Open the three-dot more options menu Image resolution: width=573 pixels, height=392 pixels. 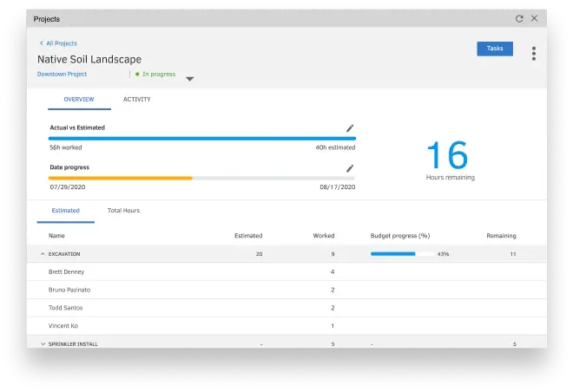point(533,53)
